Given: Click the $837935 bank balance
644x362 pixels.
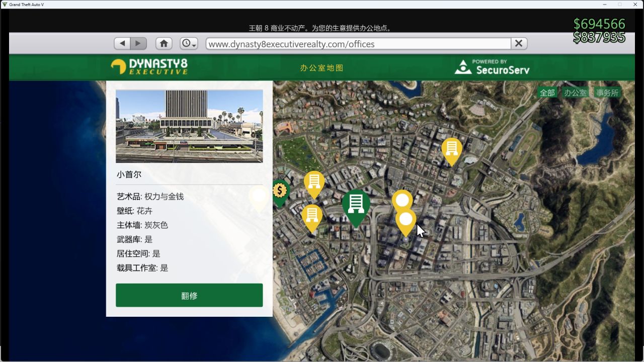Looking at the screenshot, I should pyautogui.click(x=599, y=37).
